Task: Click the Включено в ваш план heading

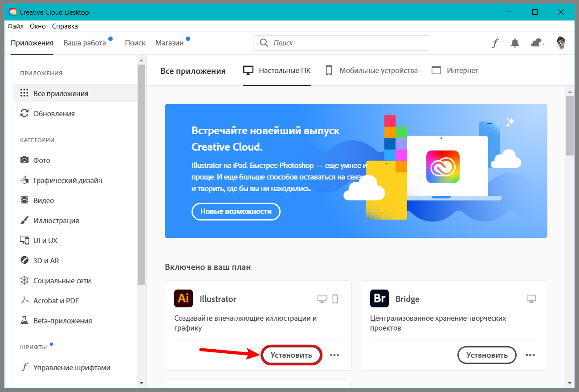Action: pyautogui.click(x=208, y=267)
